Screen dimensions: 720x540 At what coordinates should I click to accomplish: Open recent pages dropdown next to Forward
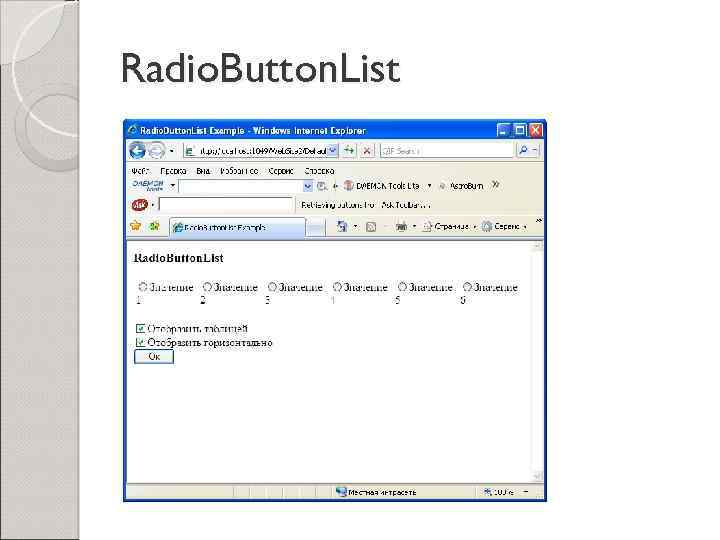[172, 151]
